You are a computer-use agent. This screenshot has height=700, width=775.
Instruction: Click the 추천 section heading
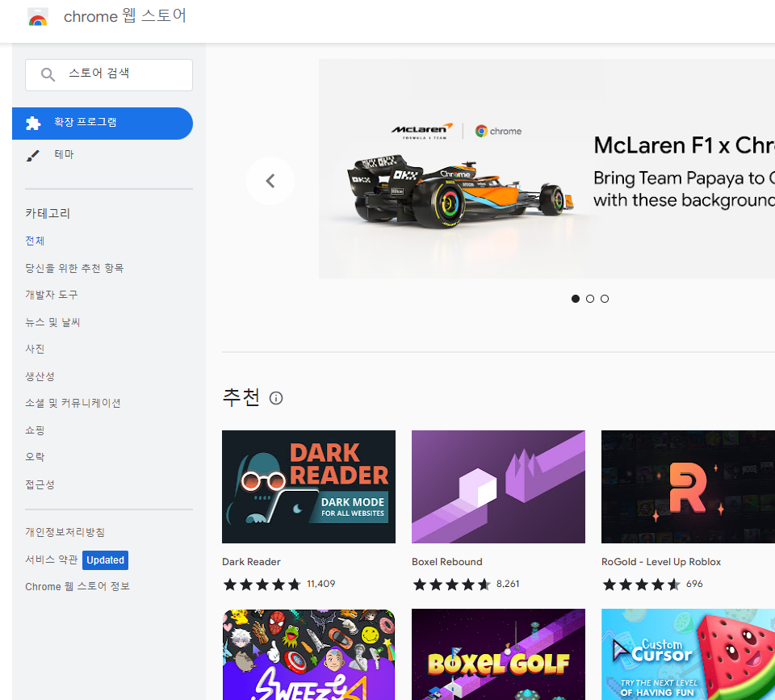point(241,397)
